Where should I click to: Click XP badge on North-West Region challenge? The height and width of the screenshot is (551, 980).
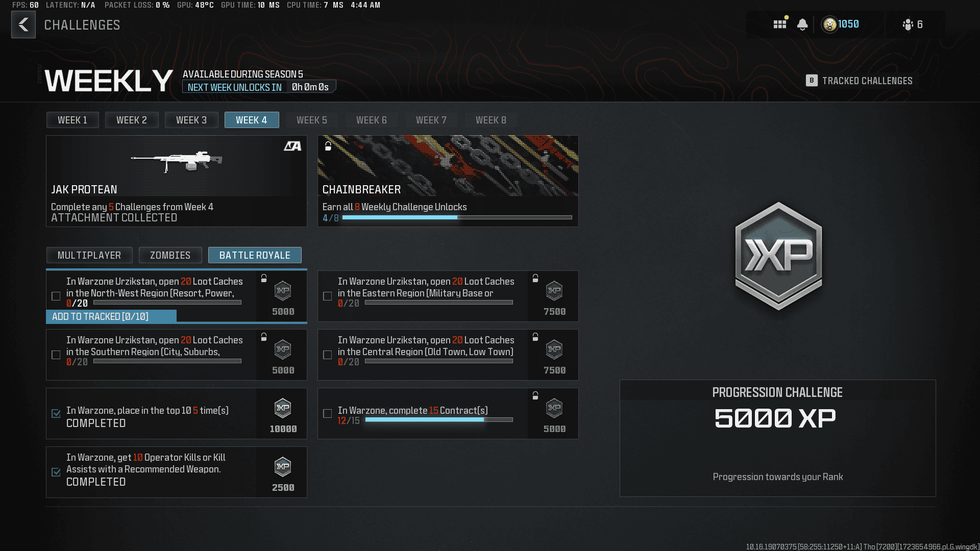pyautogui.click(x=283, y=291)
